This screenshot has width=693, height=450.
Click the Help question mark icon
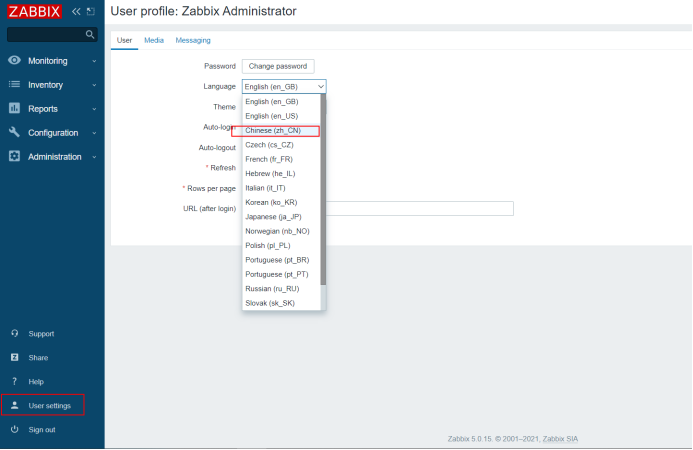[x=15, y=381]
